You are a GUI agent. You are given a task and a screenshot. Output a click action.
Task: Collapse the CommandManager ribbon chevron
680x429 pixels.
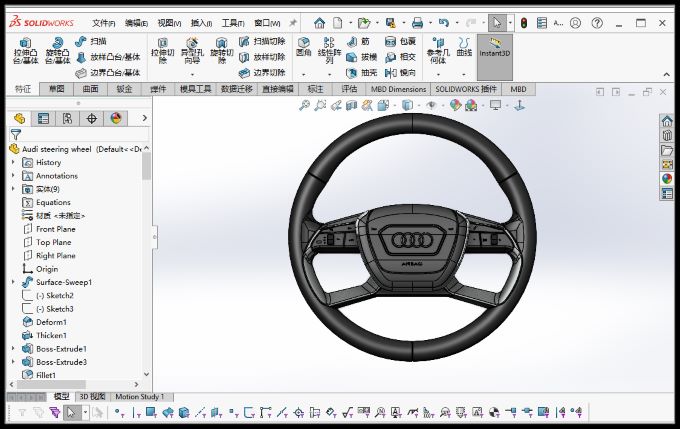pyautogui.click(x=667, y=75)
